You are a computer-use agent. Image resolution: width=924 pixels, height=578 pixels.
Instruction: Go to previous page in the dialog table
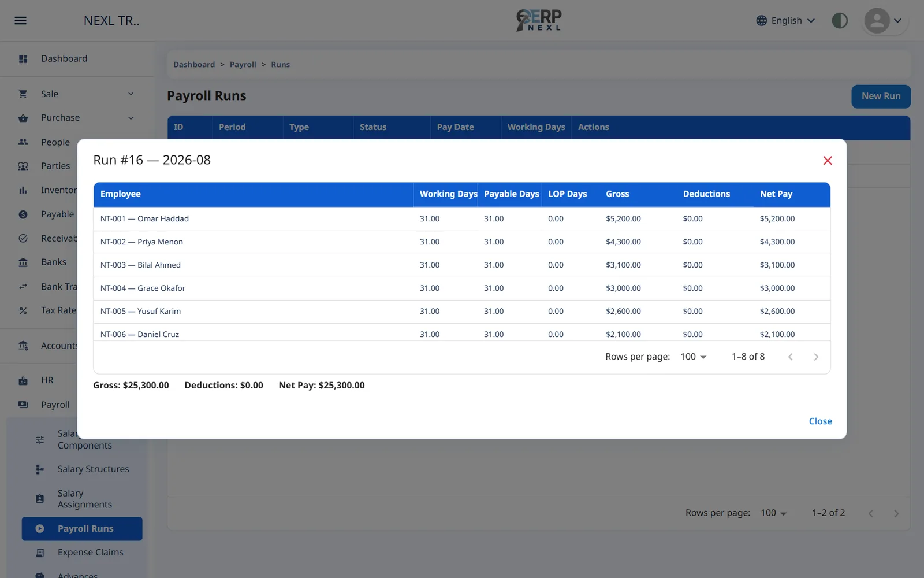(791, 357)
